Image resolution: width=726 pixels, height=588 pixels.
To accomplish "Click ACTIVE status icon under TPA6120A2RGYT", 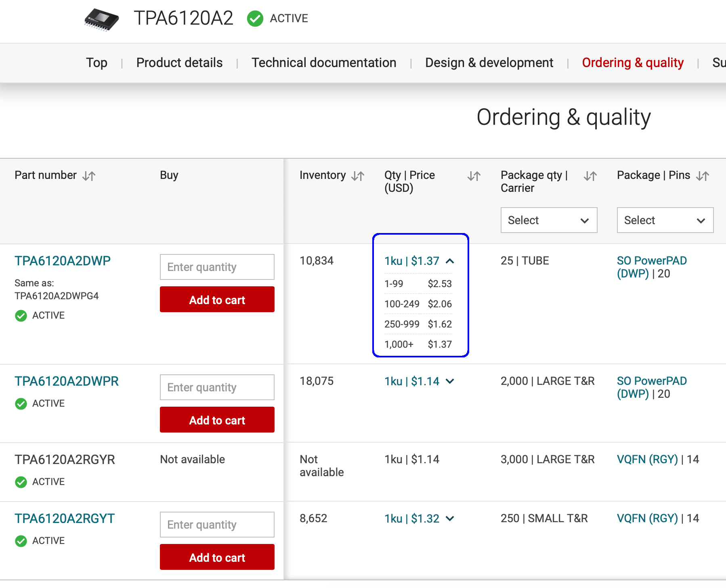I will click(21, 541).
